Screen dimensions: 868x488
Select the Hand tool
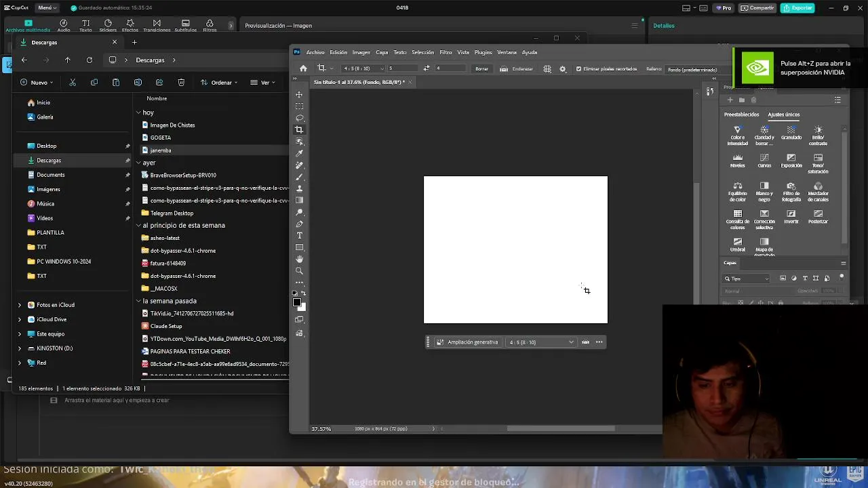point(299,259)
